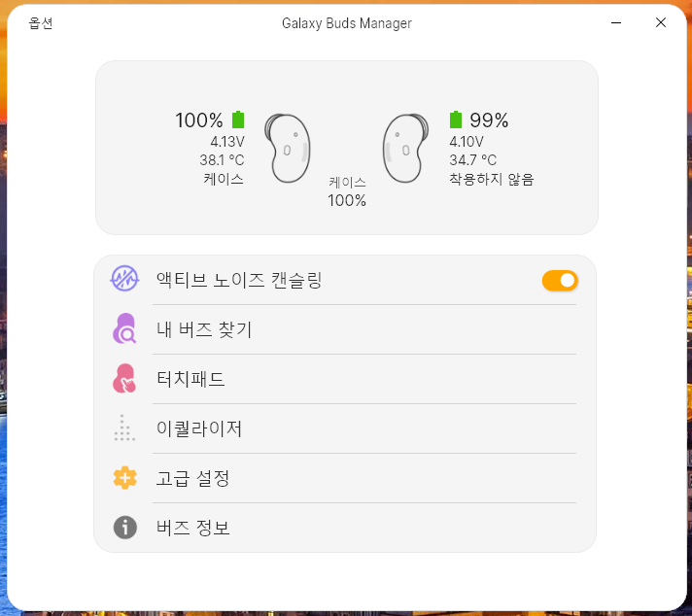
Task: Click the Active Noise Cancelling waveform icon
Action: point(124,280)
